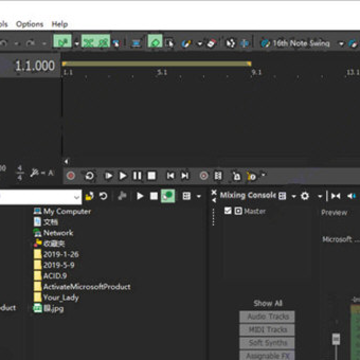The image size is (360, 360).
Task: Open the Help menu
Action: pyautogui.click(x=60, y=24)
